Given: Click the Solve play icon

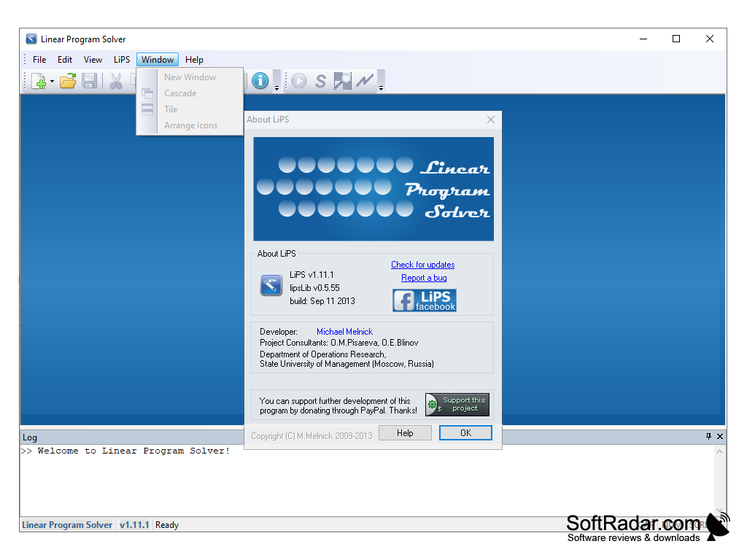Looking at the screenshot, I should (x=299, y=81).
